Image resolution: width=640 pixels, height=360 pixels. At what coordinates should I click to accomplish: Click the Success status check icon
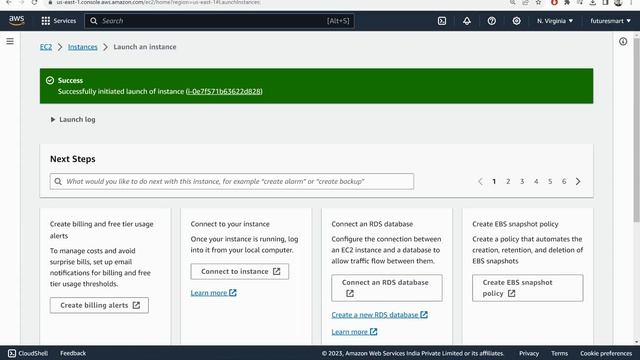[x=50, y=80]
